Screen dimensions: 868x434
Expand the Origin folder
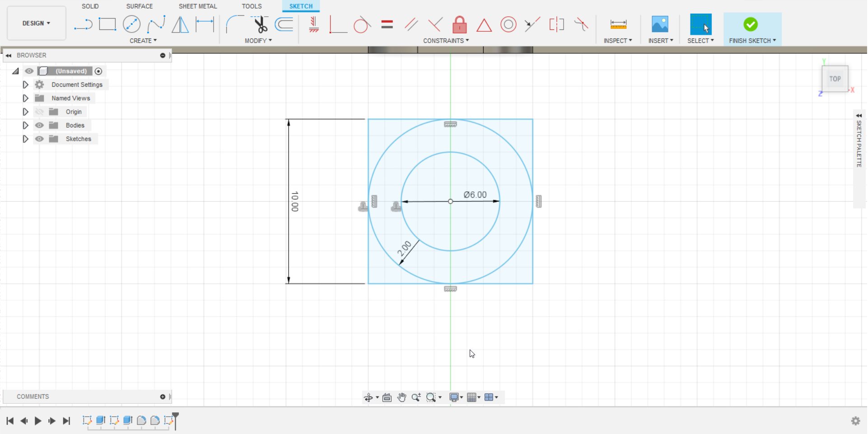point(26,112)
